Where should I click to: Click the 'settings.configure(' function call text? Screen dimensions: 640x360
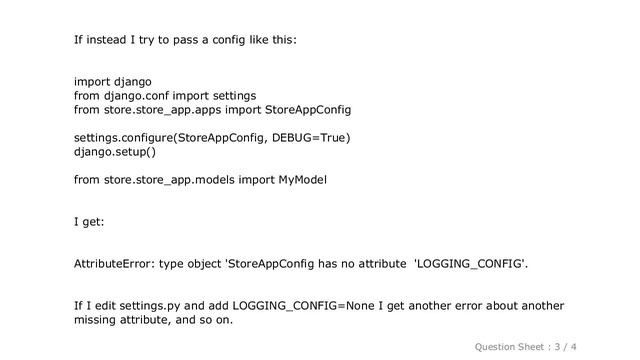click(126, 138)
